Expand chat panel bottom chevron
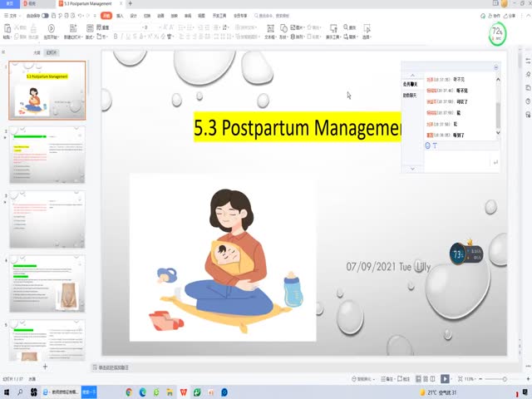Viewport: 532px width, 399px height. pyautogui.click(x=412, y=169)
